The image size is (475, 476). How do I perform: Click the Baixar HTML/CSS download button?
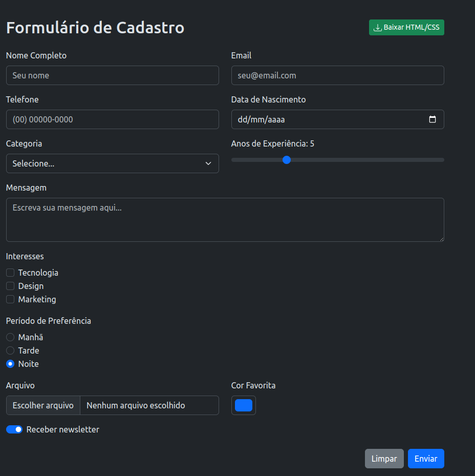[406, 28]
